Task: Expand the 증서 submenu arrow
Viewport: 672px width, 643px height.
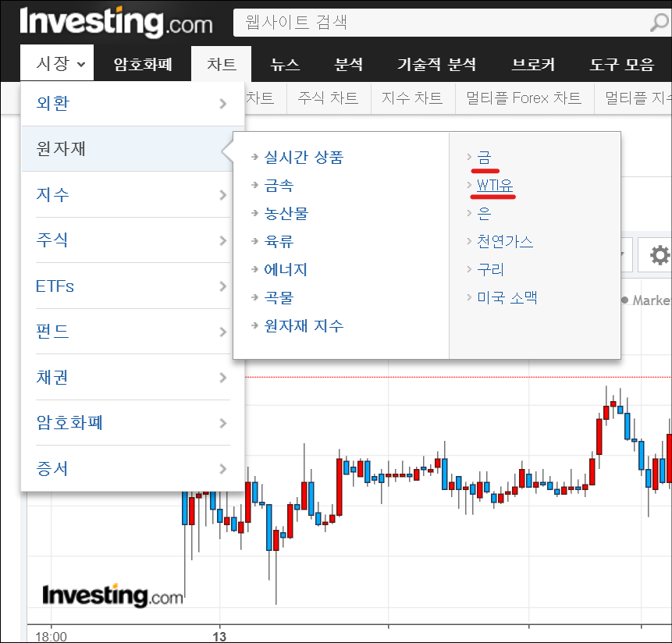Action: [222, 469]
